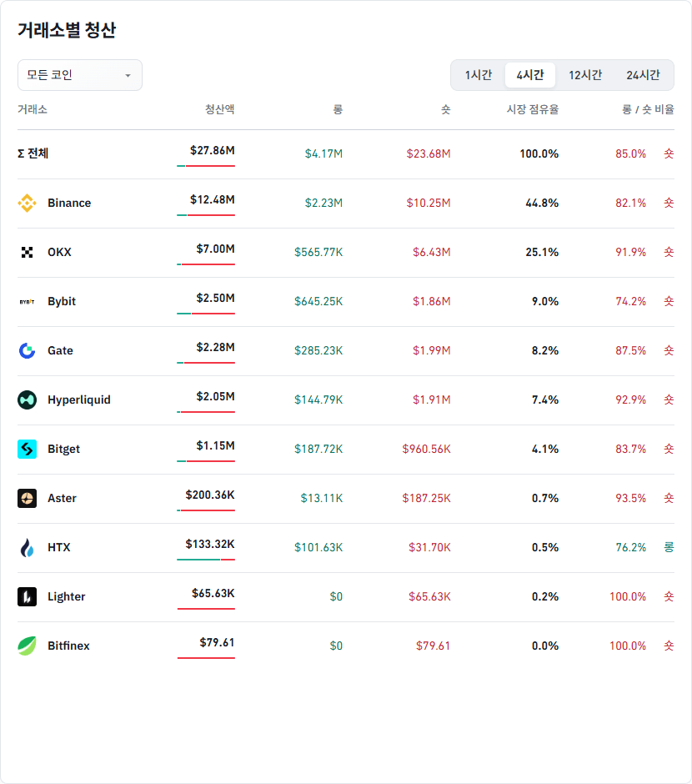Image resolution: width=692 pixels, height=784 pixels.
Task: Sort by the 롱 / 숏 비율 header
Action: click(648, 109)
